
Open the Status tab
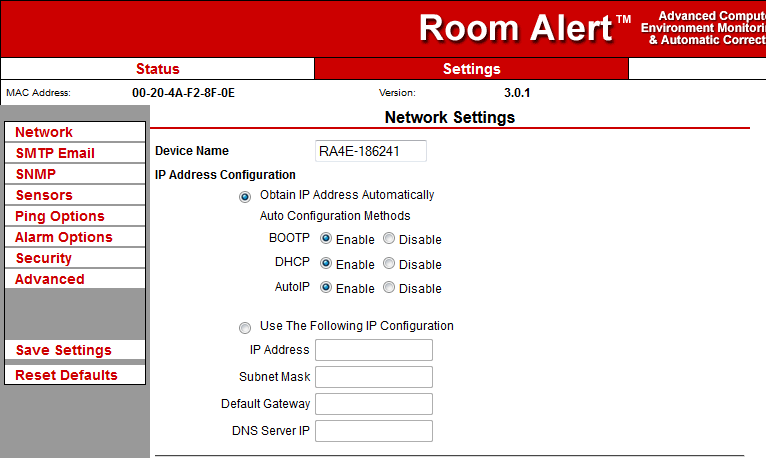(157, 69)
